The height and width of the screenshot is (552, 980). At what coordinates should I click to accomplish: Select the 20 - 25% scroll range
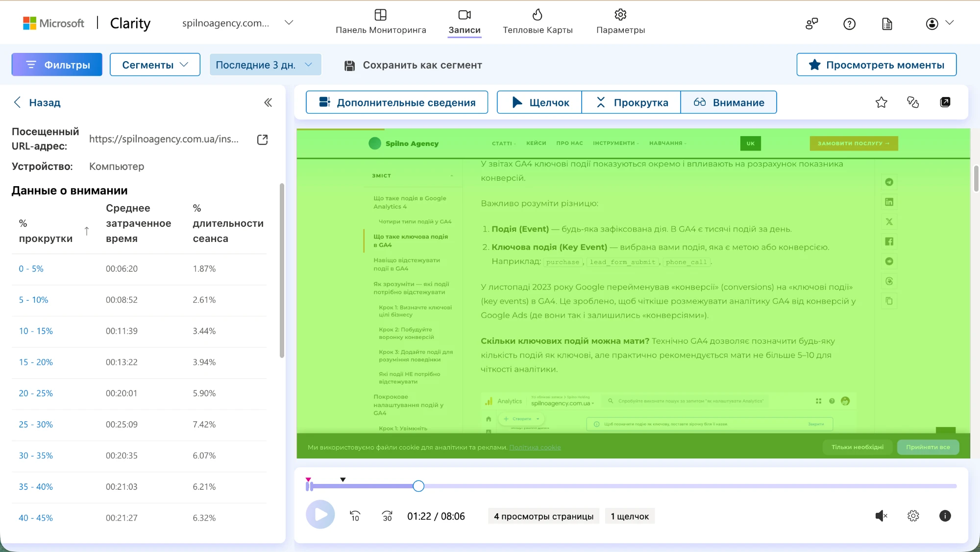click(36, 393)
